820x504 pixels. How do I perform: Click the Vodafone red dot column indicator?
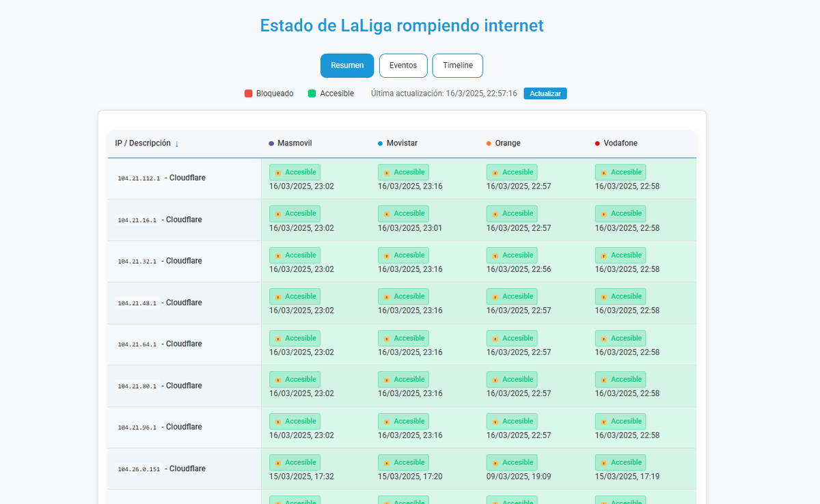(596, 143)
